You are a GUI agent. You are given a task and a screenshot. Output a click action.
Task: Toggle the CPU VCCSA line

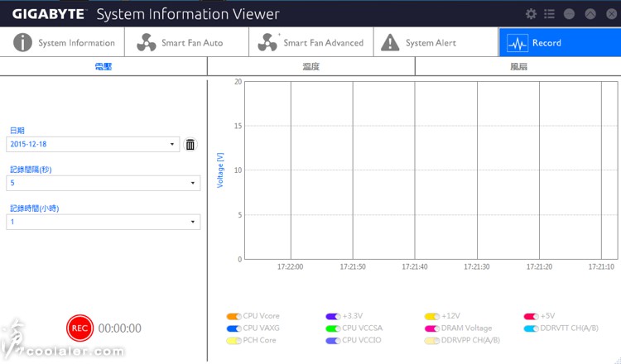(333, 328)
